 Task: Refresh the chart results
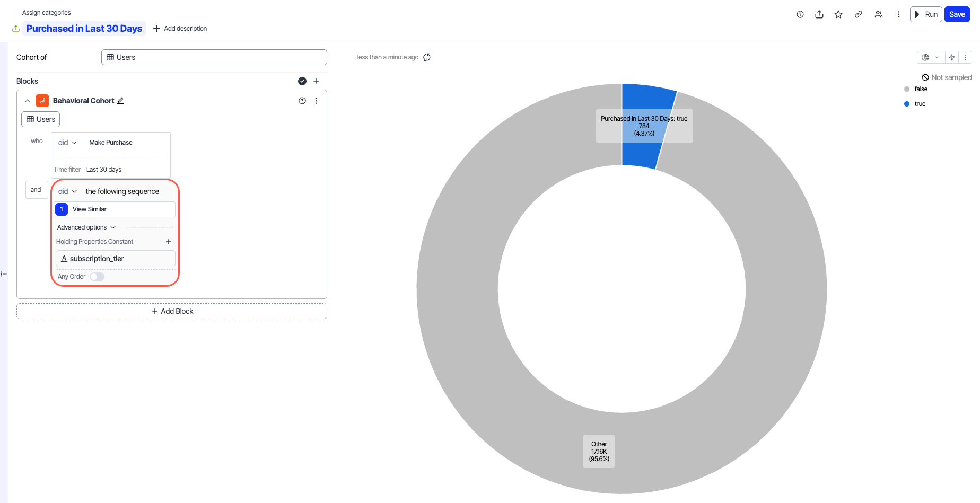(x=427, y=57)
